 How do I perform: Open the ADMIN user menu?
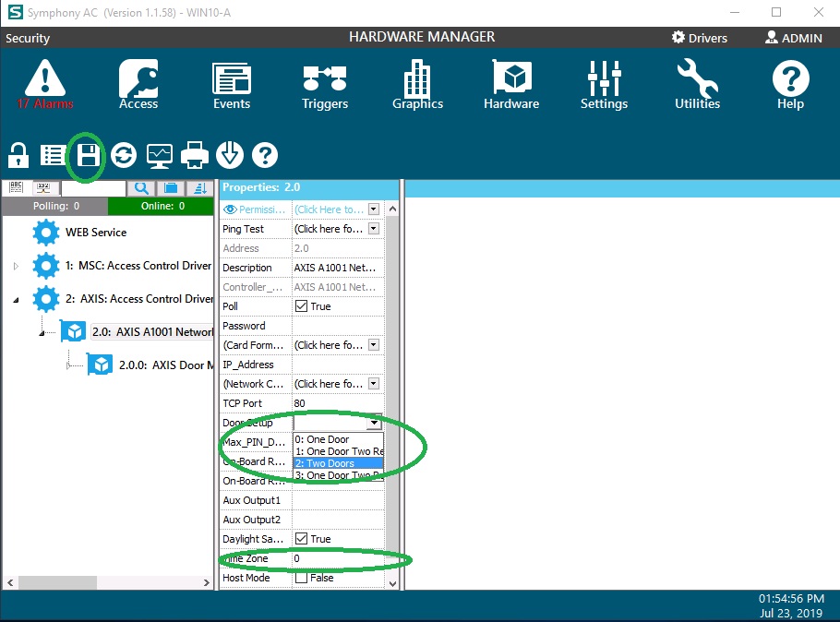click(794, 38)
